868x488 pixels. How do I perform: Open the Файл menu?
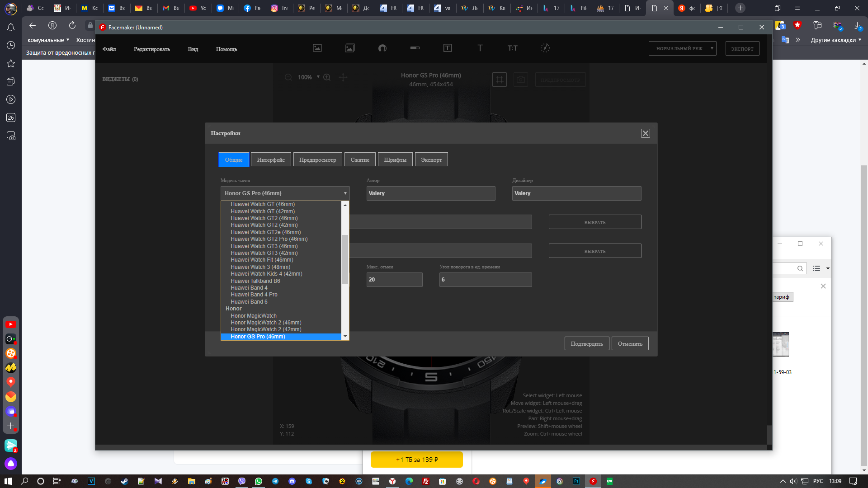(109, 49)
